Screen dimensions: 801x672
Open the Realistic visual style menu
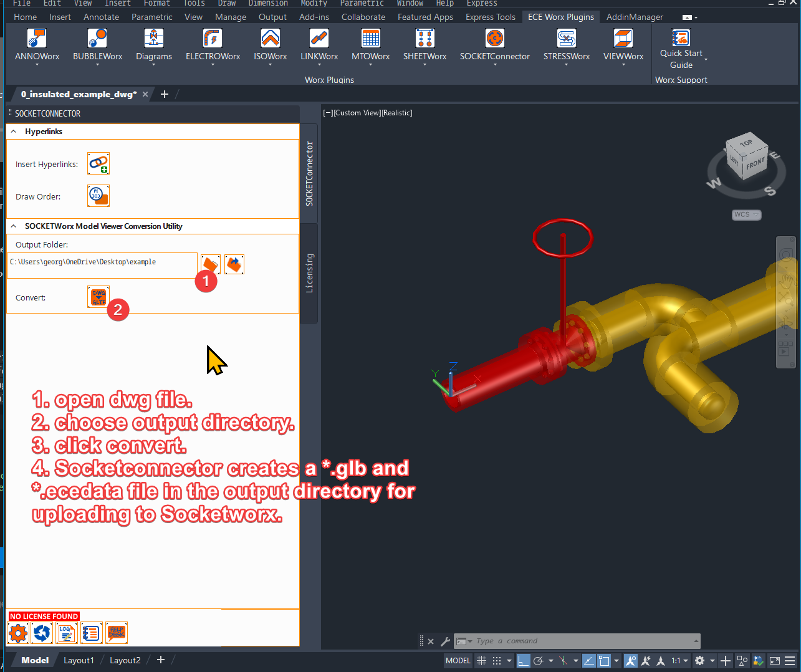click(x=396, y=113)
